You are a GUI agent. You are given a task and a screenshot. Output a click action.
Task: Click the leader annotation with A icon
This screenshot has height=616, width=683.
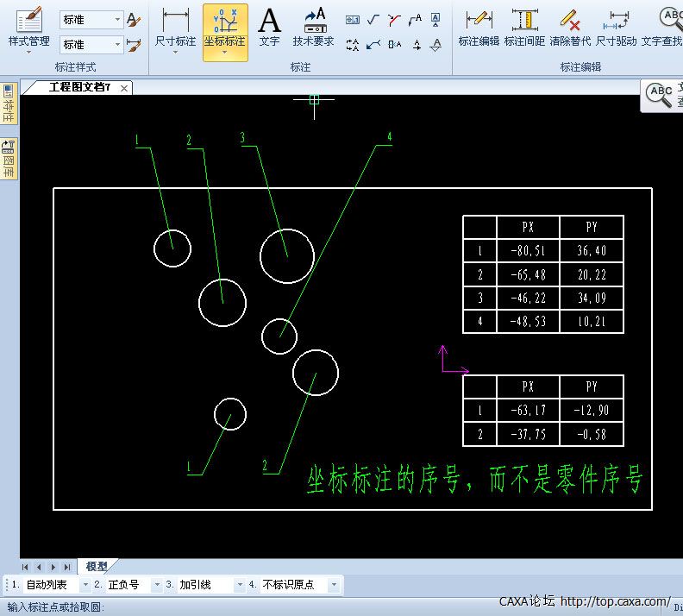tap(415, 20)
